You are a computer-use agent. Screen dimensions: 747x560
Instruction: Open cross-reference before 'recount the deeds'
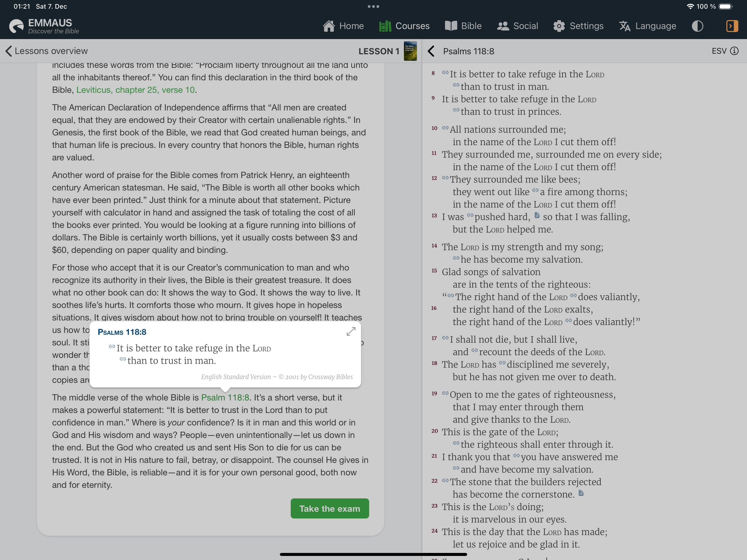(475, 350)
